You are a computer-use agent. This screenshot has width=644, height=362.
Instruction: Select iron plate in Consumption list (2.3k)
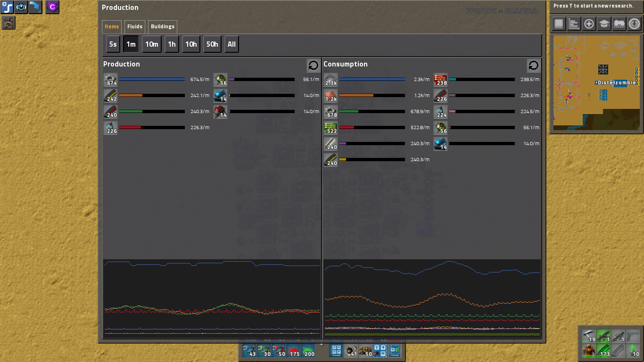coord(331,80)
